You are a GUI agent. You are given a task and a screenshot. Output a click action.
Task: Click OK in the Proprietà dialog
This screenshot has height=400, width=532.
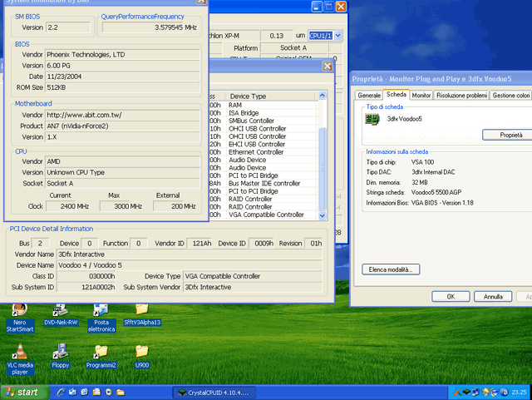(x=451, y=296)
